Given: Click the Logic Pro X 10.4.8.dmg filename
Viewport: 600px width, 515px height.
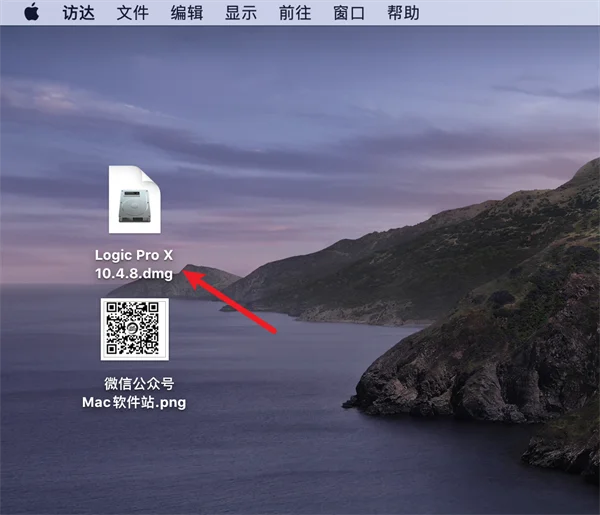Looking at the screenshot, I should tap(134, 264).
